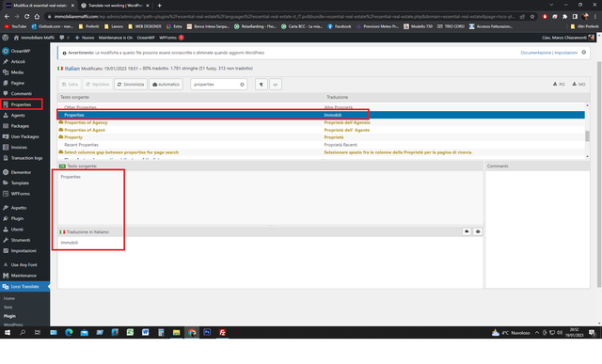The height and width of the screenshot is (364, 602).
Task: Open WPForms in the sidebar
Action: (x=20, y=194)
